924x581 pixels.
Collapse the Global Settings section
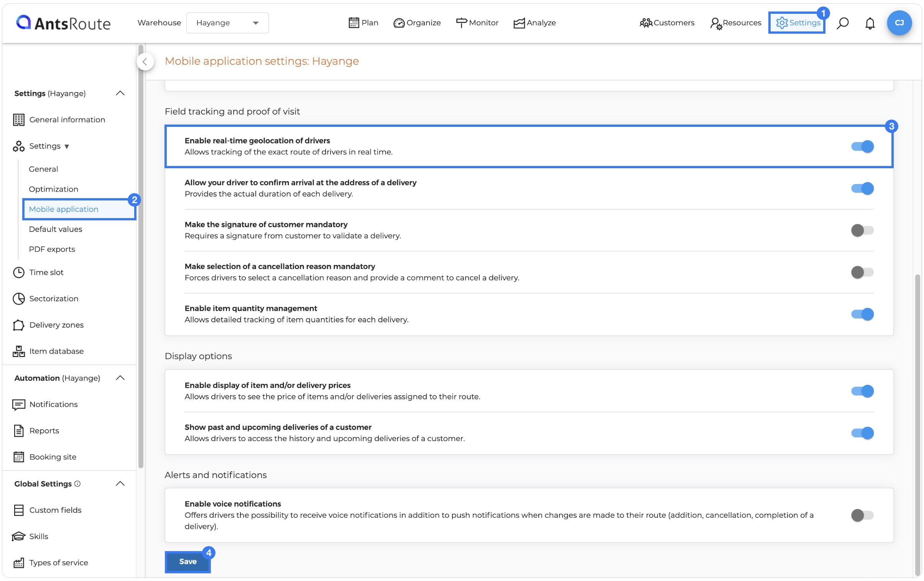pos(120,484)
